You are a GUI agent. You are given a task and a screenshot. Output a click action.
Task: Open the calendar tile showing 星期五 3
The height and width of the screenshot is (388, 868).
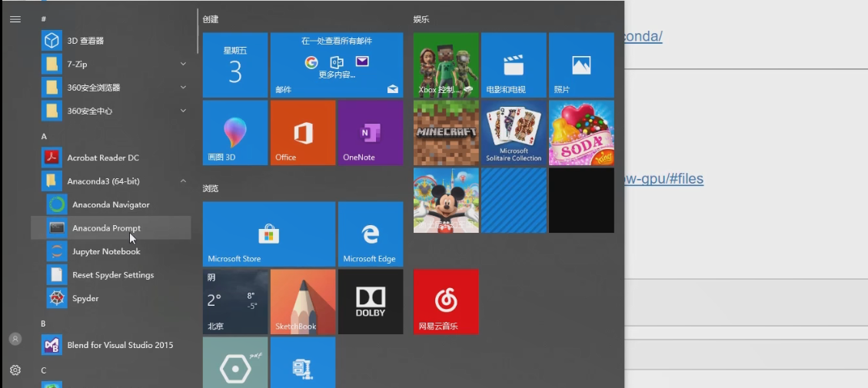(235, 65)
